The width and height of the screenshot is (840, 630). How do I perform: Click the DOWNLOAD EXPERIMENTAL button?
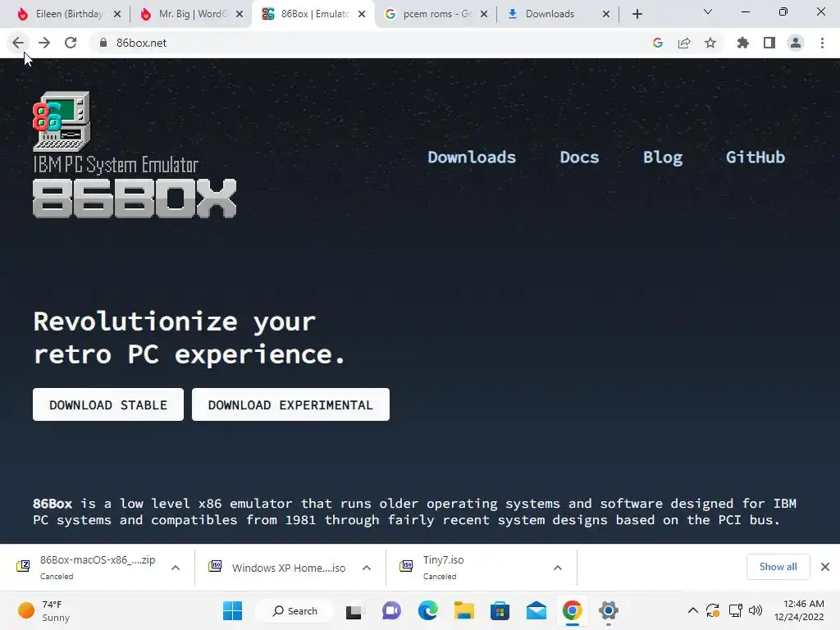click(290, 404)
